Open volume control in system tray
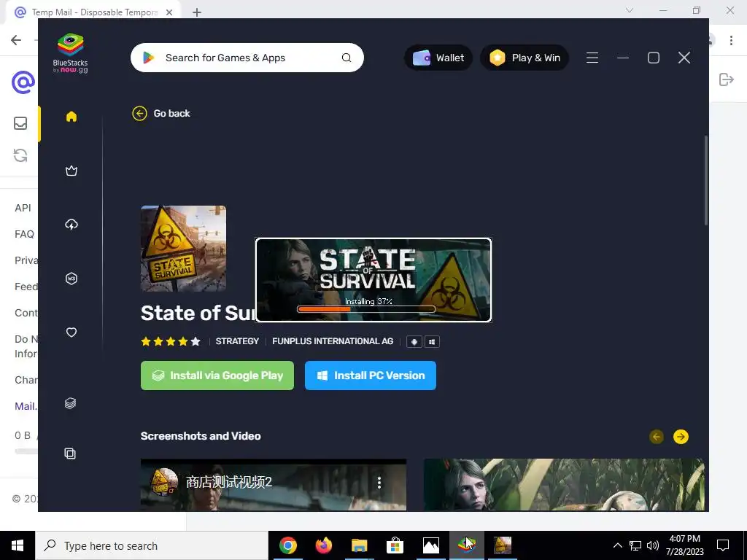This screenshot has height=560, width=747. click(x=653, y=545)
